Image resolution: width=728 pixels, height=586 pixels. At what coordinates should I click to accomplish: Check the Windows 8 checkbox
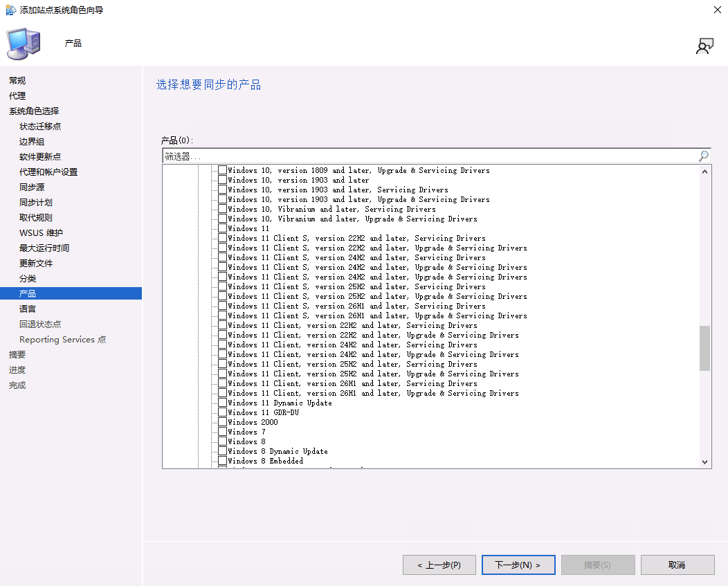(222, 441)
